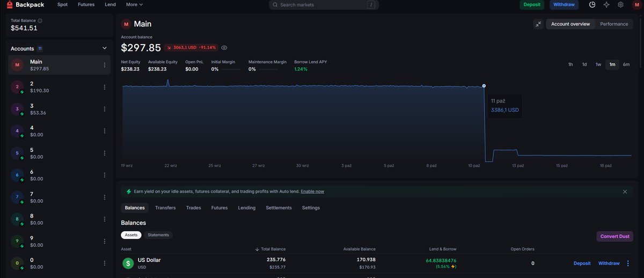Click the chart data point marker

[484, 86]
